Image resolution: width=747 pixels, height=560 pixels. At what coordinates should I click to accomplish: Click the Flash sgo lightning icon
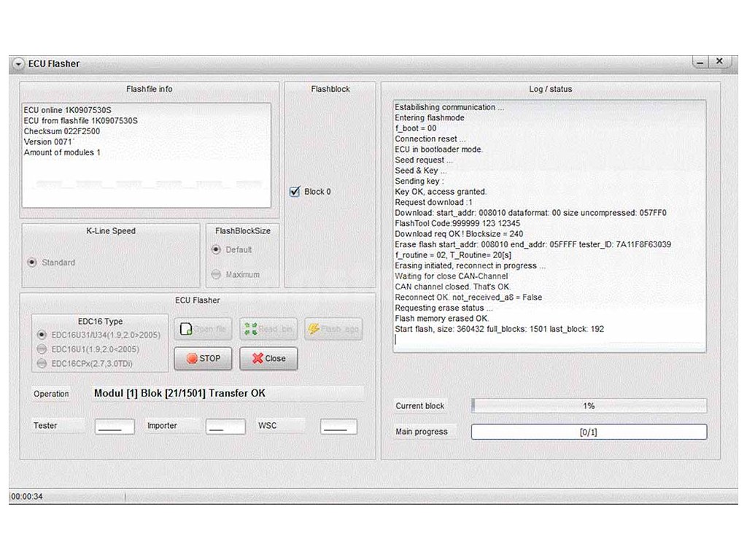pyautogui.click(x=314, y=330)
